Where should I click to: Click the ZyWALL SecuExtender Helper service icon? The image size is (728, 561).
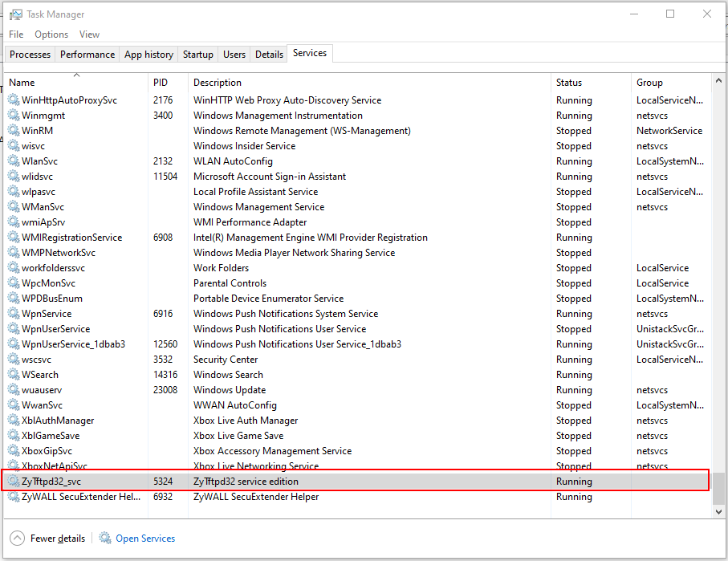14,497
